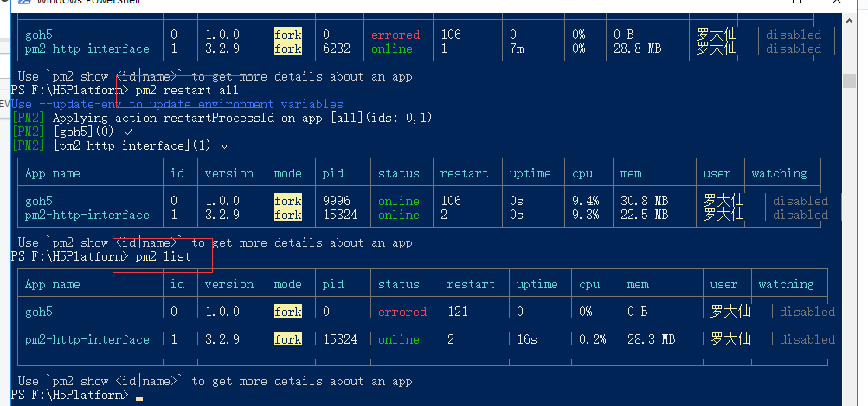Click restart count 121
868x406 pixels.
click(x=457, y=312)
